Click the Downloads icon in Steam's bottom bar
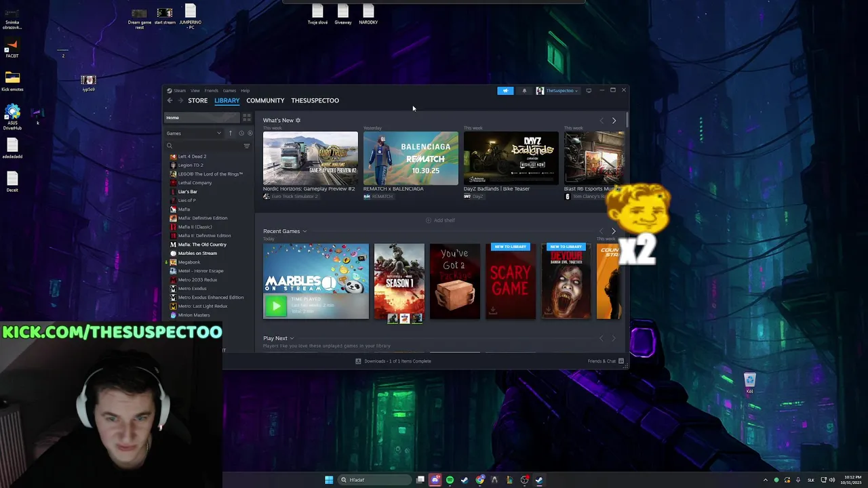Viewport: 868px width, 488px height. [358, 361]
